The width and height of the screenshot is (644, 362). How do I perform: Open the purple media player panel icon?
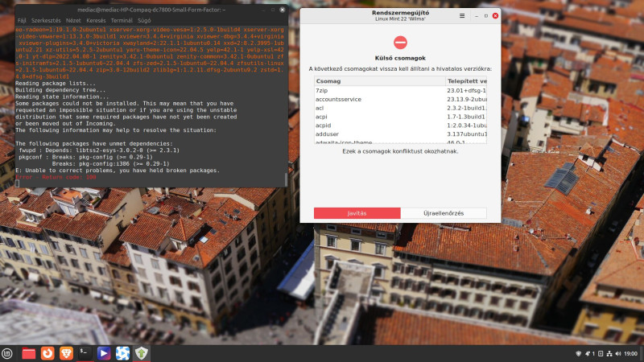[104, 353]
